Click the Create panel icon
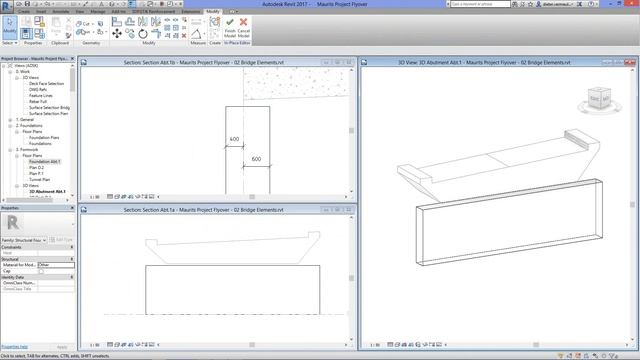The height and width of the screenshot is (360, 640). [x=215, y=22]
